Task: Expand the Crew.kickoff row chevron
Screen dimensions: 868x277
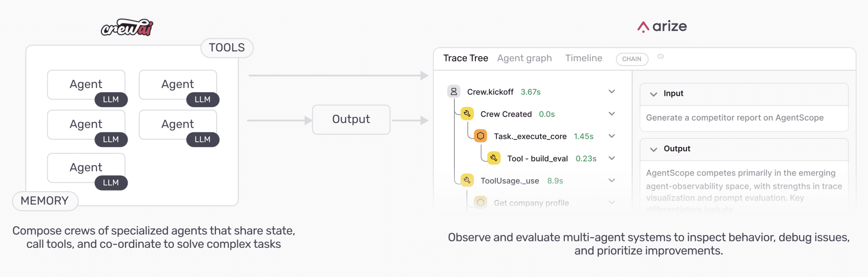Action: coord(612,91)
